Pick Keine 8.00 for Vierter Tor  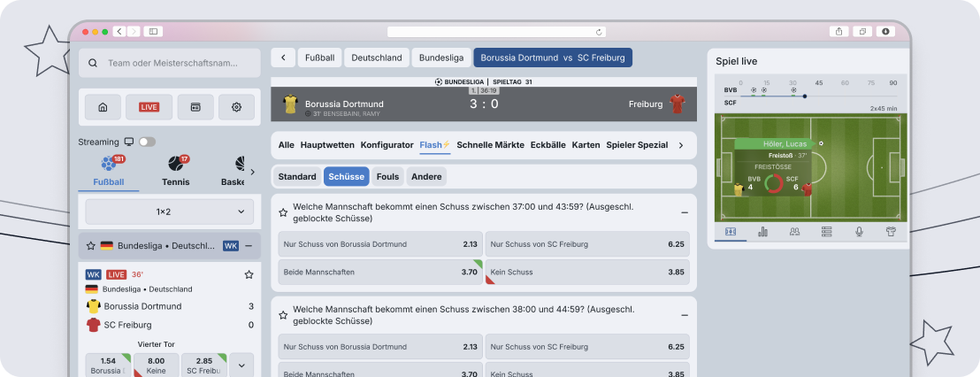(x=157, y=365)
